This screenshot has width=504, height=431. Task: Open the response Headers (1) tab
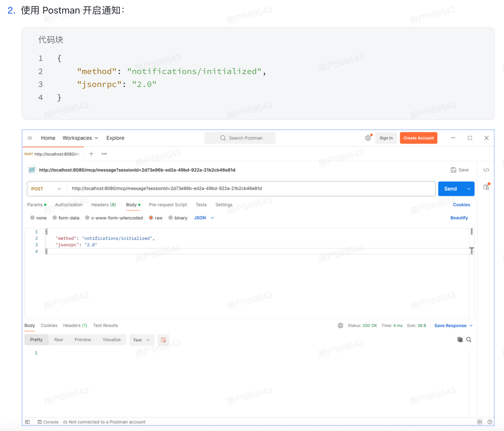75,326
